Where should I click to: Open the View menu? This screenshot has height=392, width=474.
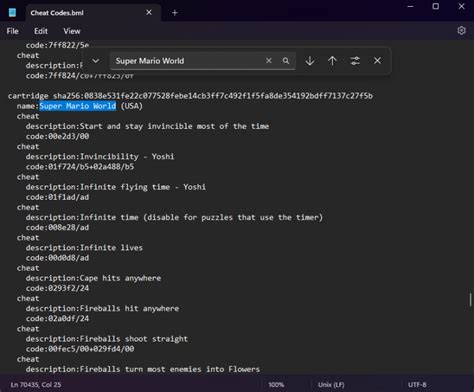pyautogui.click(x=72, y=31)
